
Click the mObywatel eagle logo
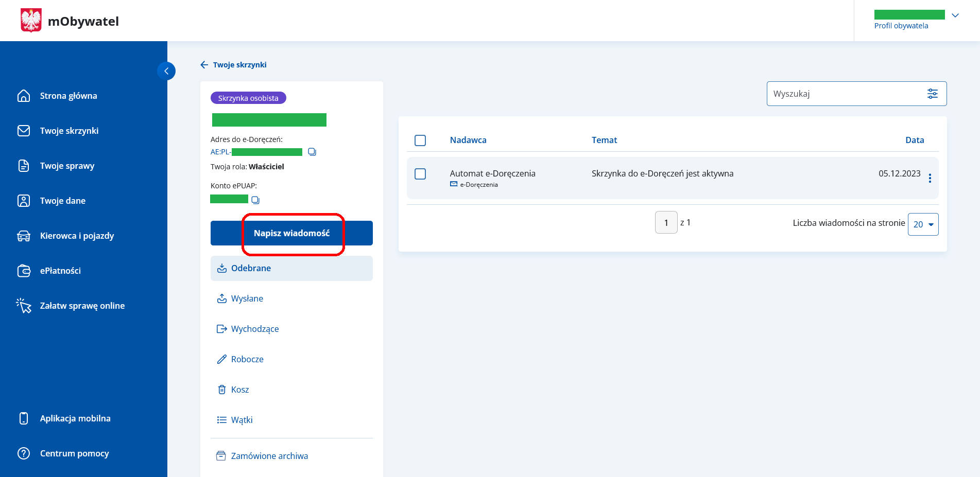tap(31, 21)
